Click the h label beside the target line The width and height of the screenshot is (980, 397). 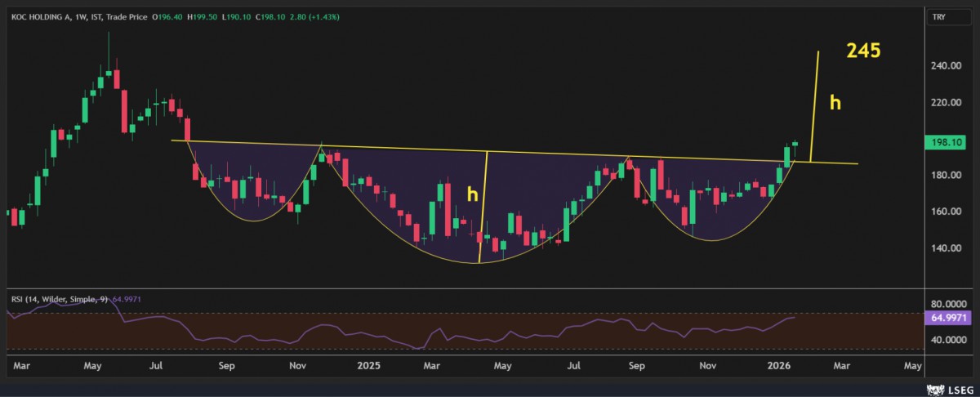click(835, 103)
